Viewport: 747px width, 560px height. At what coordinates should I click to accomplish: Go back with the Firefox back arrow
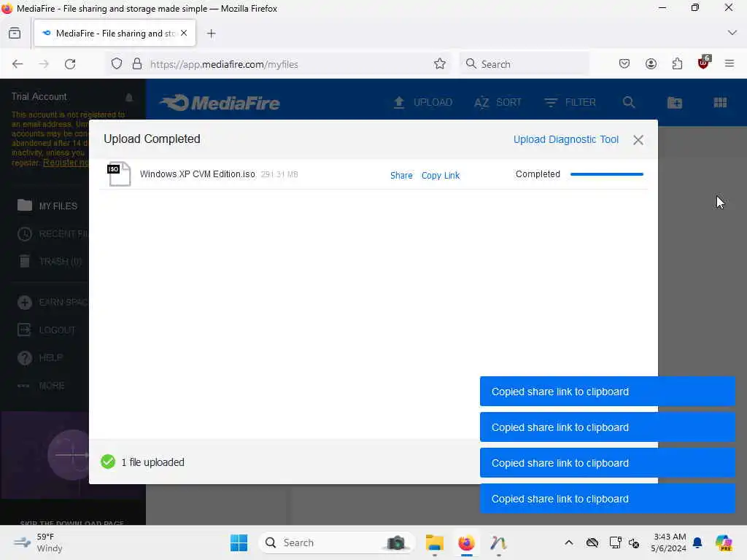pyautogui.click(x=18, y=64)
